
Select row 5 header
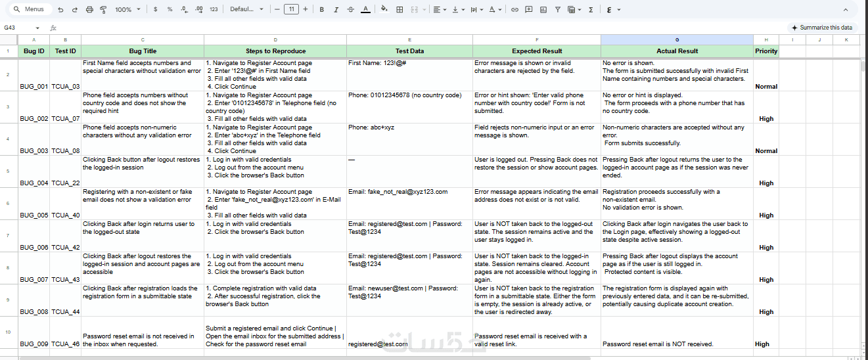tap(9, 171)
